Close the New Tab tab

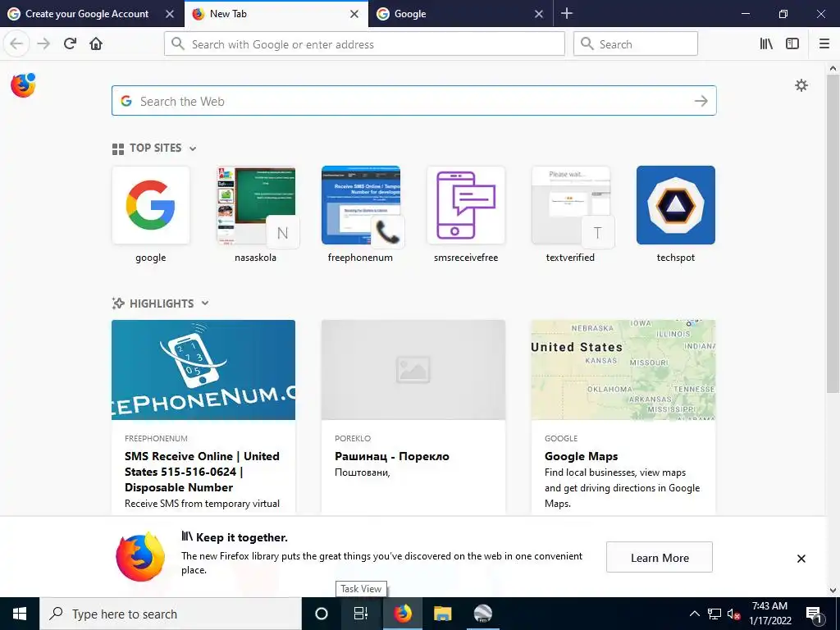354,14
